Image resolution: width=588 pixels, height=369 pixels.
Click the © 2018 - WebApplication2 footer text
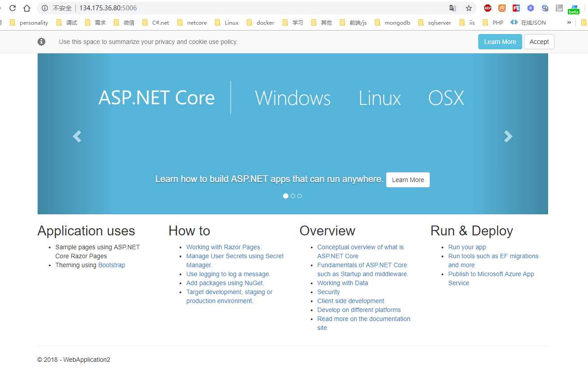[74, 360]
